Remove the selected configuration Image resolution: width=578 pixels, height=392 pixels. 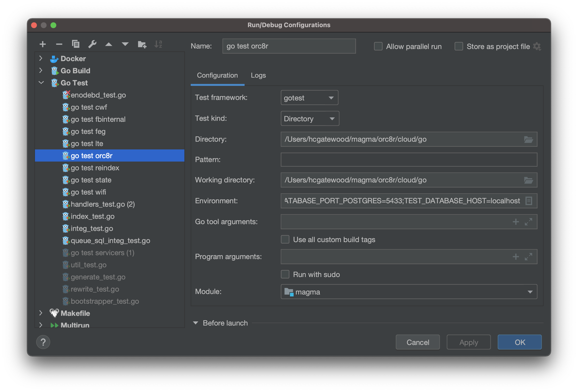coord(59,44)
